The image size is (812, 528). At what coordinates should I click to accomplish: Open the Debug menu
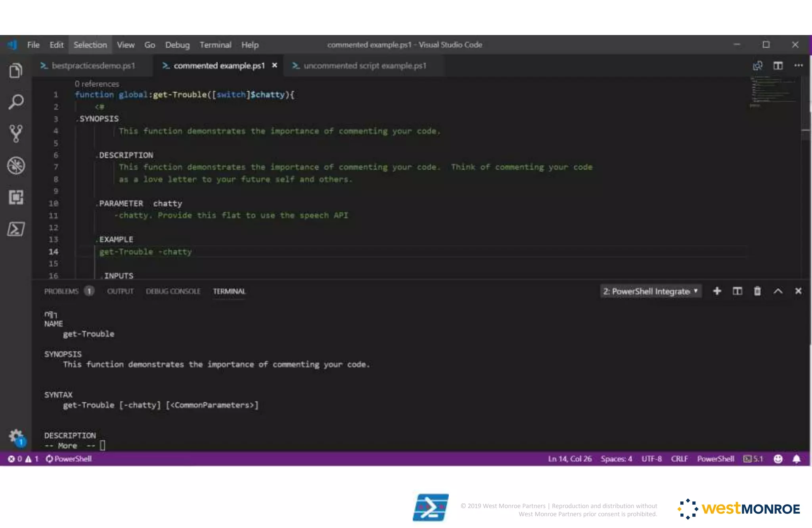pos(177,45)
